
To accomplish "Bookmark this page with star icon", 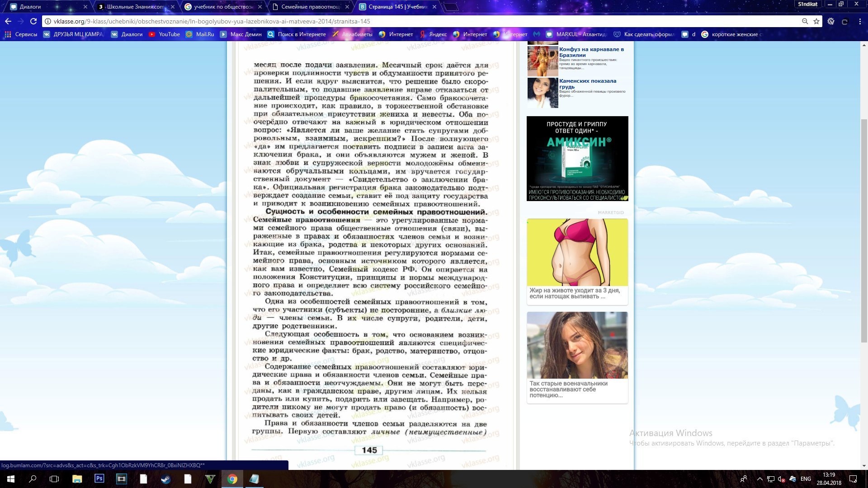I will (816, 21).
